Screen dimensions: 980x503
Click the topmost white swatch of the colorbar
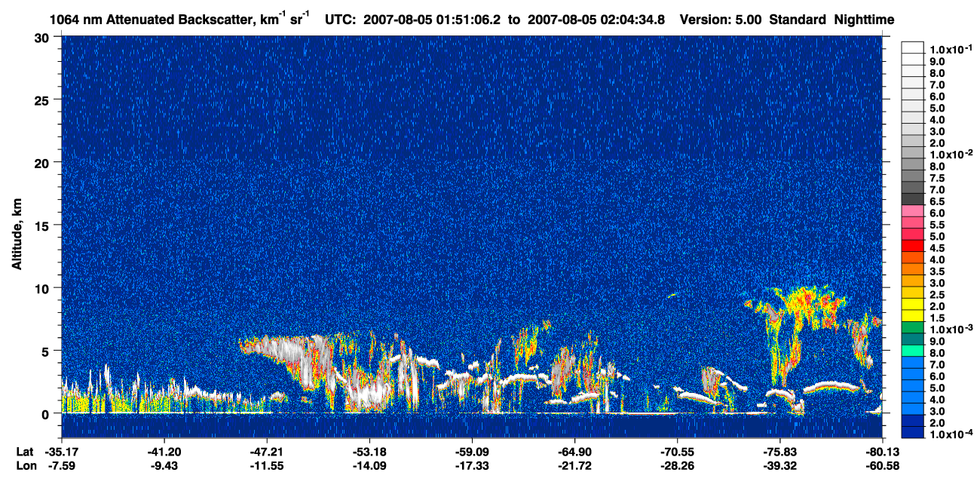(x=912, y=48)
